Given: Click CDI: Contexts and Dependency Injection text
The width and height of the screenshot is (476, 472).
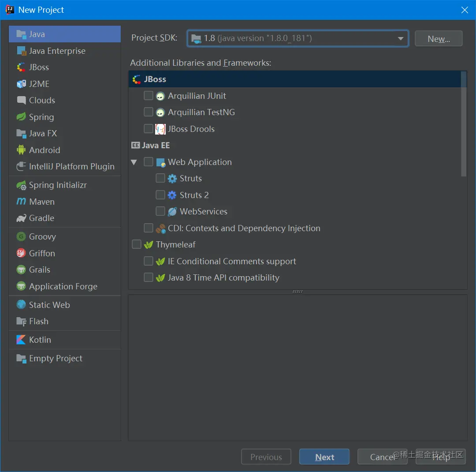Looking at the screenshot, I should point(244,228).
